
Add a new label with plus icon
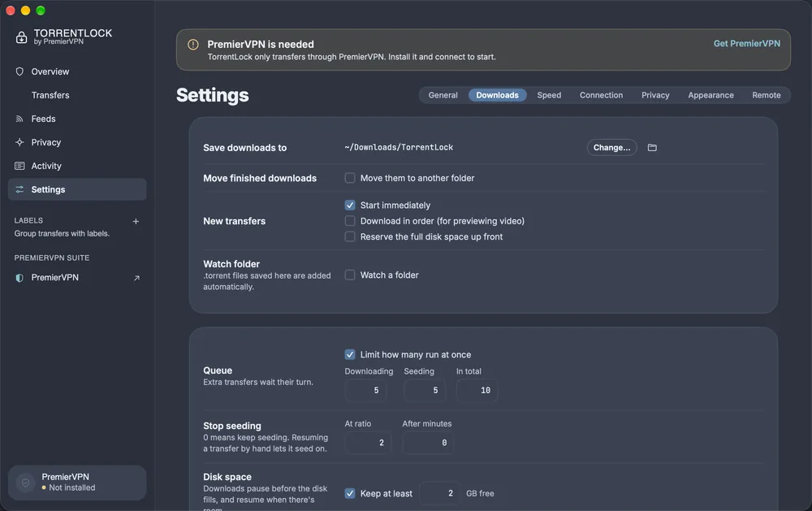click(136, 221)
